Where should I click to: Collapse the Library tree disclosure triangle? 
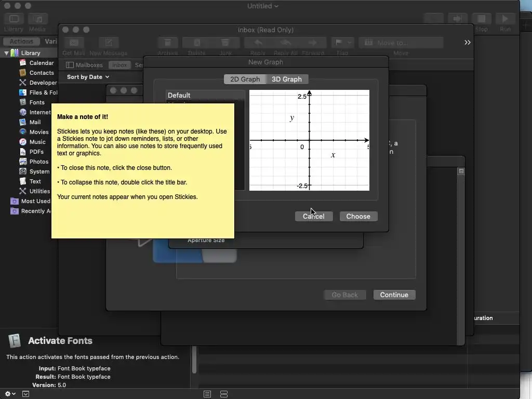coord(6,53)
